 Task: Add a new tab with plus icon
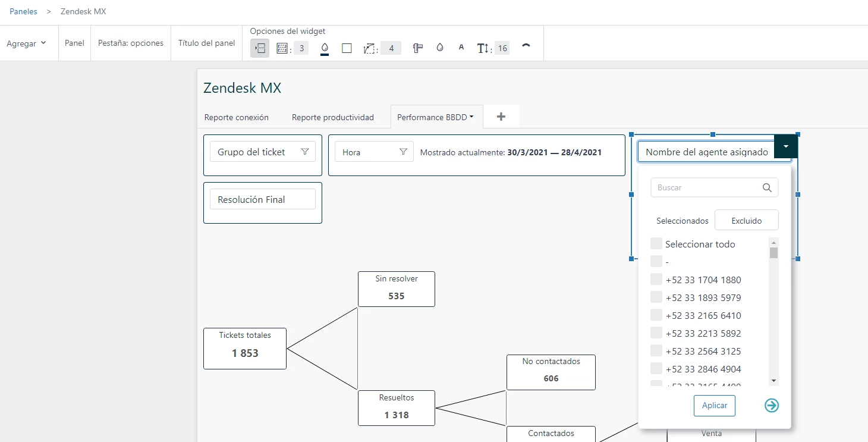pyautogui.click(x=501, y=117)
